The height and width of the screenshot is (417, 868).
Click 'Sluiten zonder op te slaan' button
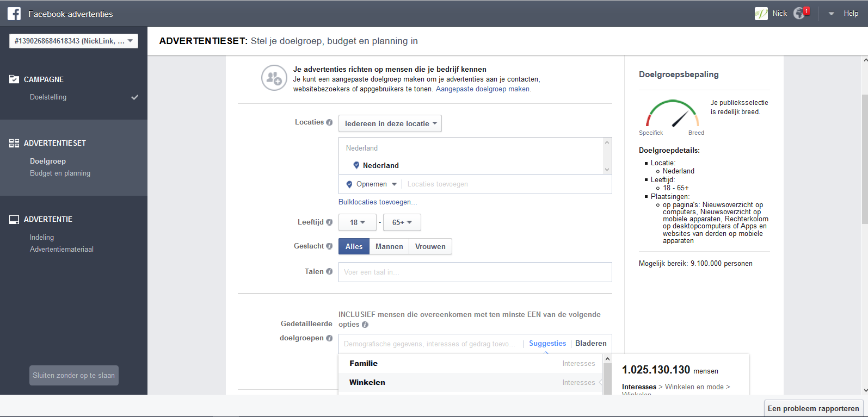click(74, 375)
